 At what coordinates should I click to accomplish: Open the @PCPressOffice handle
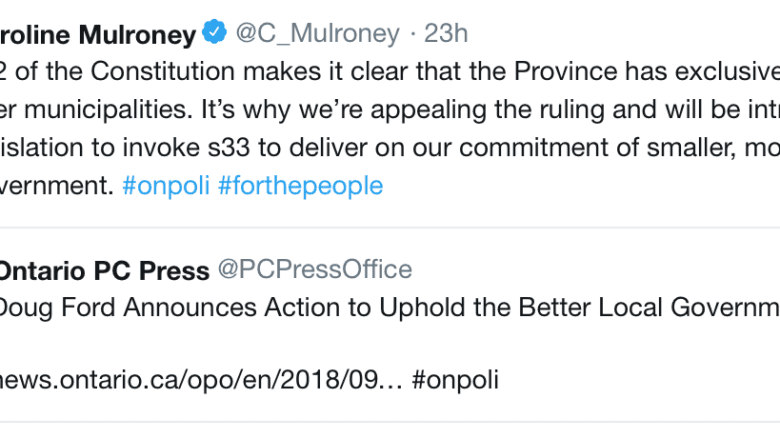tap(314, 269)
